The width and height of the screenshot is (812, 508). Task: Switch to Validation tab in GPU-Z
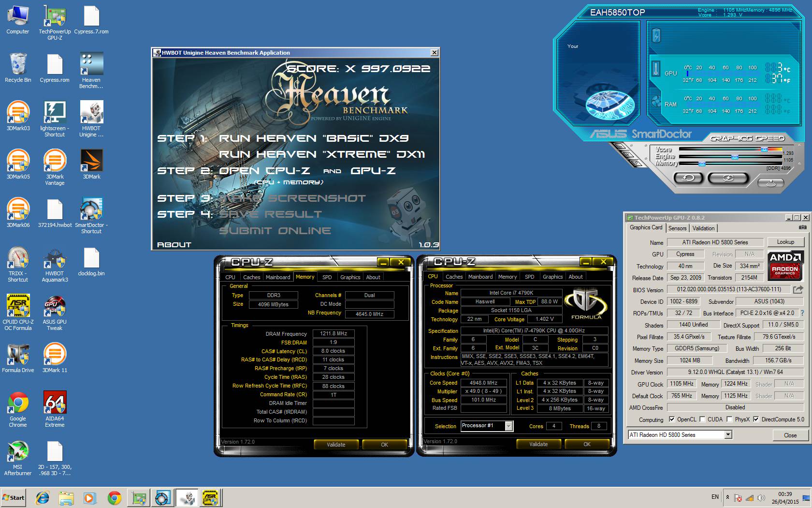(x=703, y=228)
